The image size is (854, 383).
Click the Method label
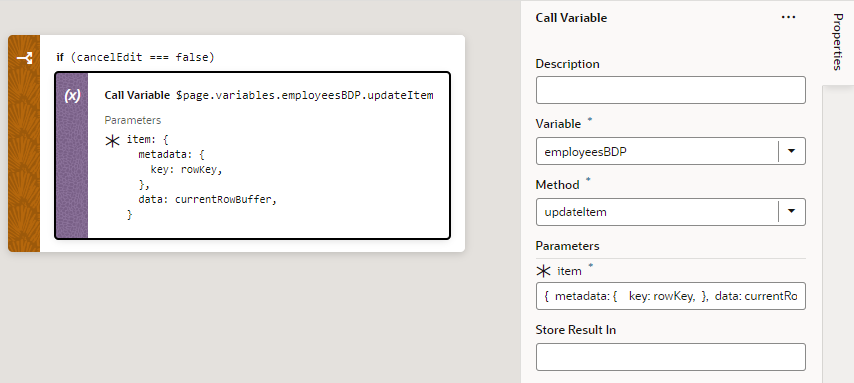point(558,185)
